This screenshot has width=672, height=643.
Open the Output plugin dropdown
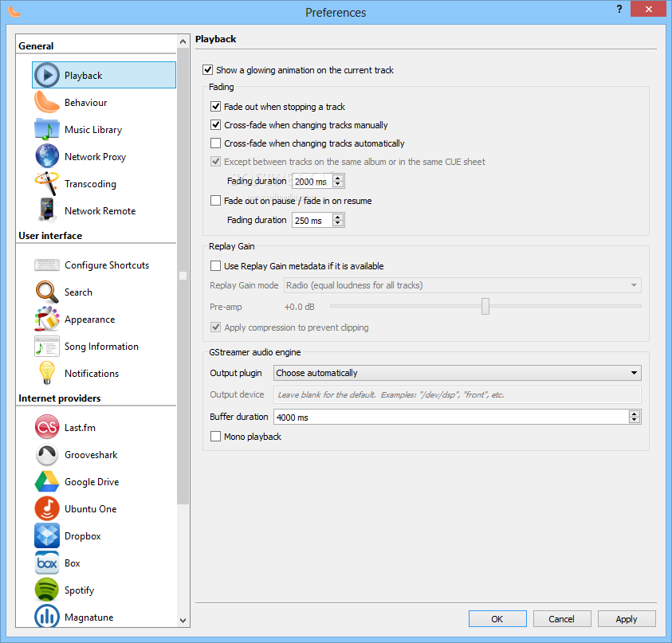(x=458, y=373)
